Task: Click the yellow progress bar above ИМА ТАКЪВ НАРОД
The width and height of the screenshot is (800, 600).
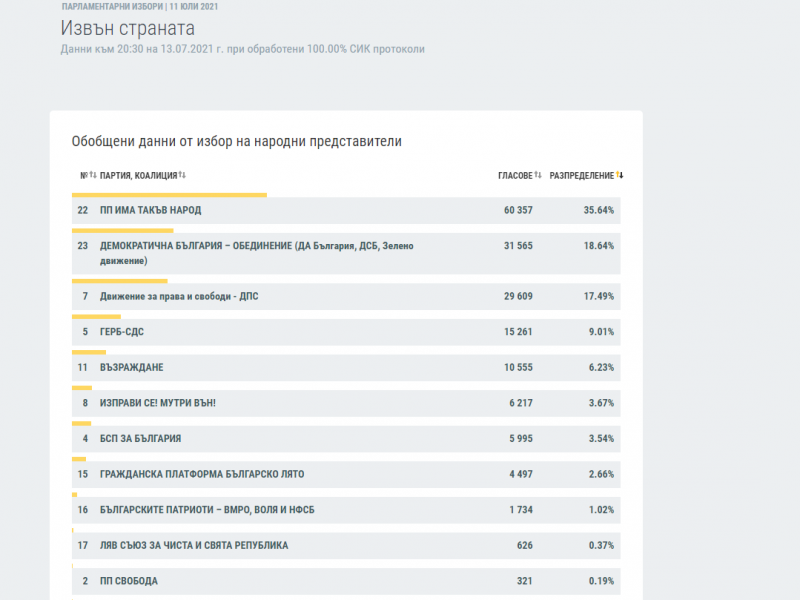Action: coord(169,195)
